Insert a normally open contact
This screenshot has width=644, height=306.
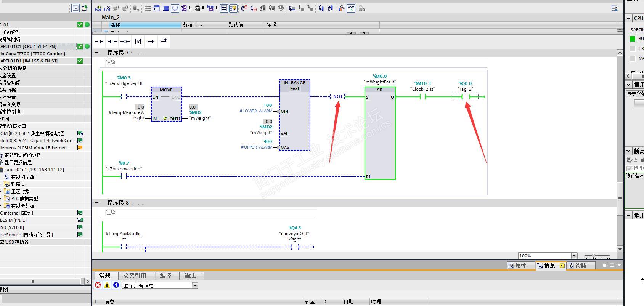(x=99, y=41)
